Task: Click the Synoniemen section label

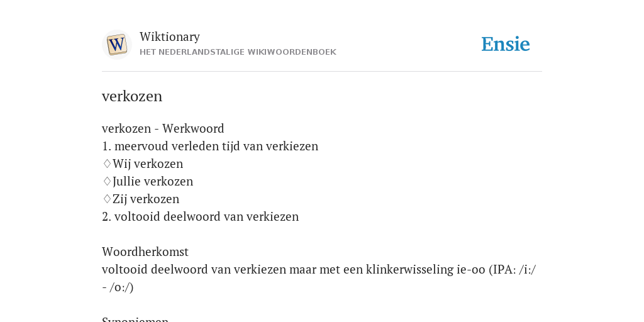Action: (135, 319)
